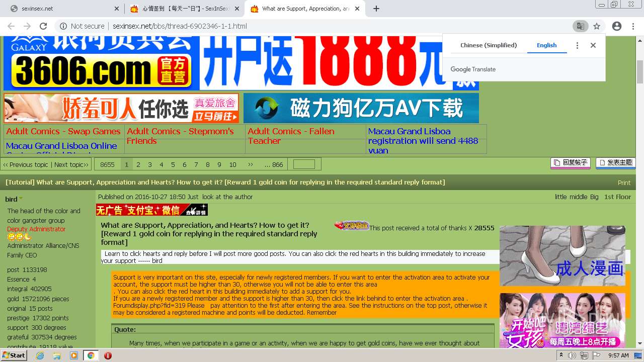Open a new browser tab
The image size is (644, 362).
click(x=376, y=9)
